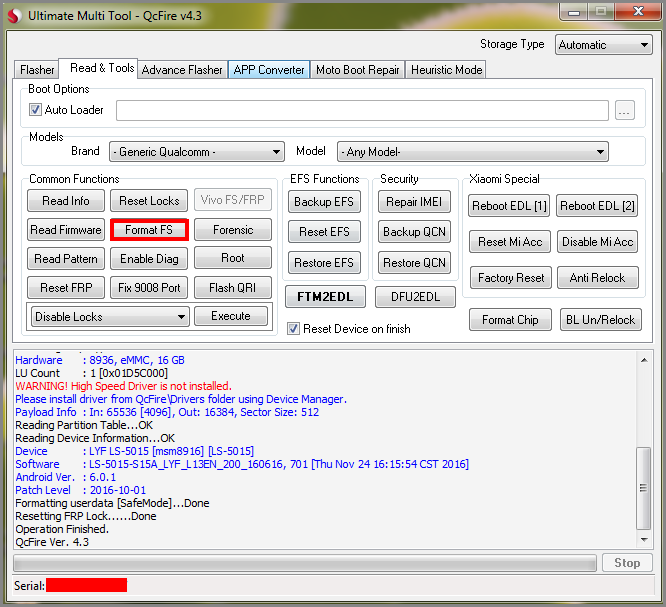This screenshot has height=607, width=666.
Task: Click the Reset Mi Acc button
Action: pyautogui.click(x=510, y=242)
